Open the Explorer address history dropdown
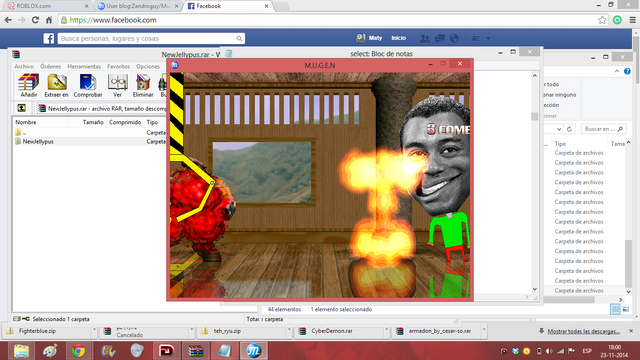The image size is (640, 360). click(x=559, y=129)
